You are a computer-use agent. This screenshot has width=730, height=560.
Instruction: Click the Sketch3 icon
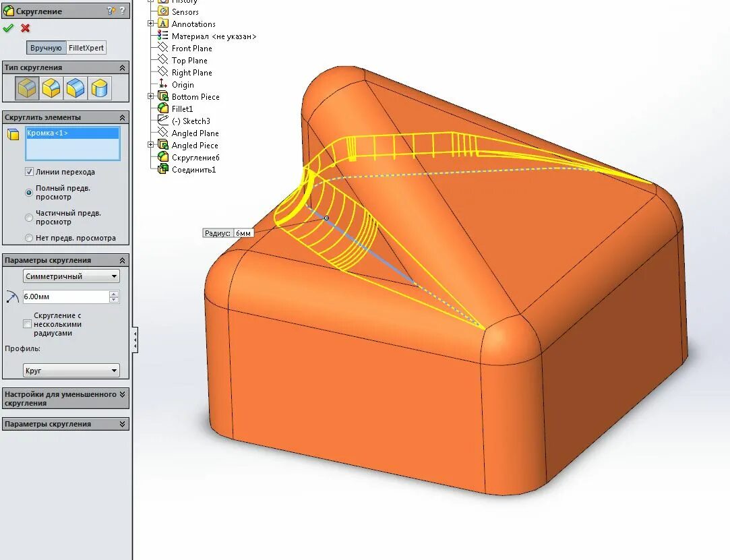coord(163,120)
